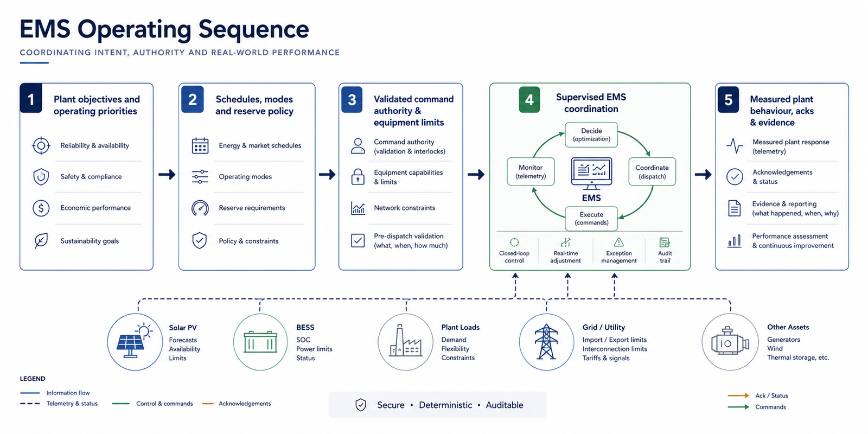The height and width of the screenshot is (434, 868).
Task: Click 'Import / Export limits' under Grid / Utility
Action: click(x=615, y=340)
